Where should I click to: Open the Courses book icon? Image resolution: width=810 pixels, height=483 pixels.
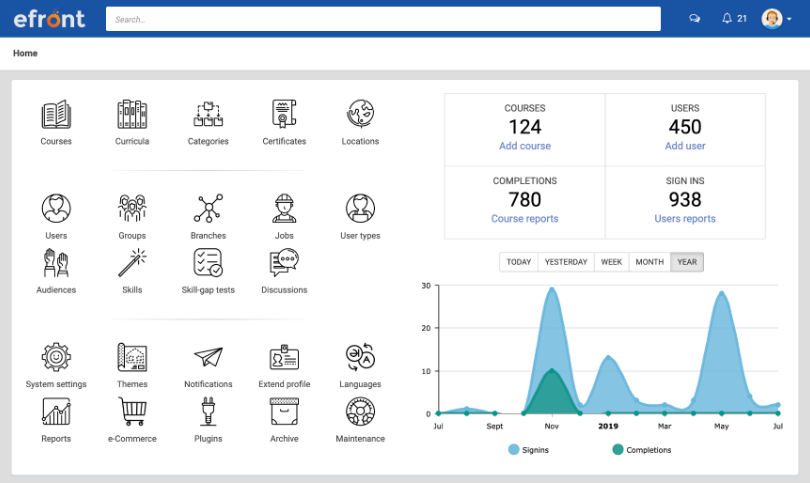click(56, 114)
